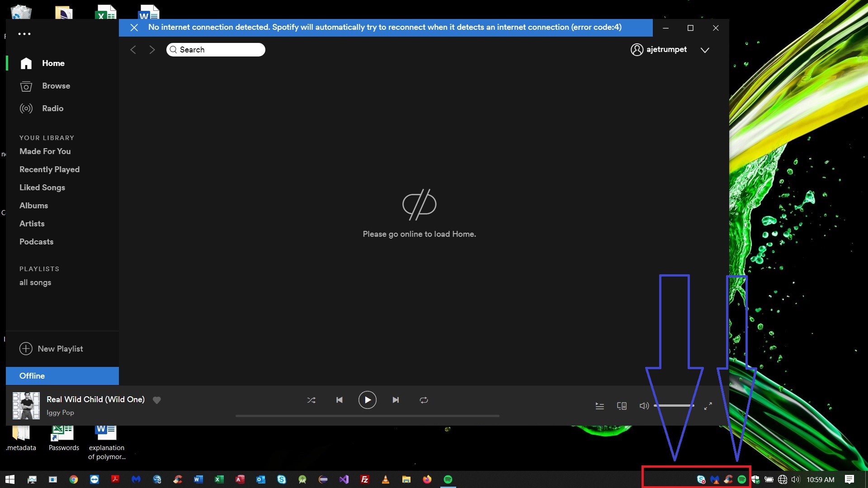Viewport: 868px width, 488px height.
Task: Toggle shuffle playback
Action: point(311,400)
